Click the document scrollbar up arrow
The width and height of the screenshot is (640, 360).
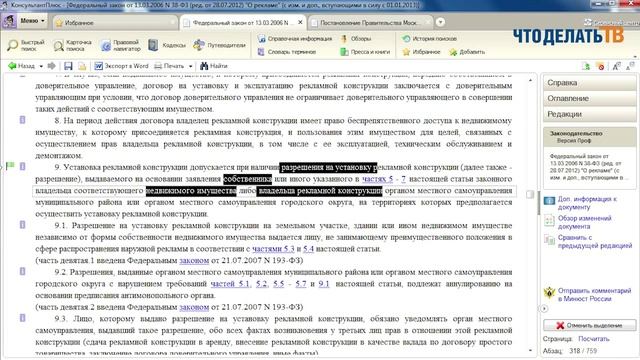point(530,80)
